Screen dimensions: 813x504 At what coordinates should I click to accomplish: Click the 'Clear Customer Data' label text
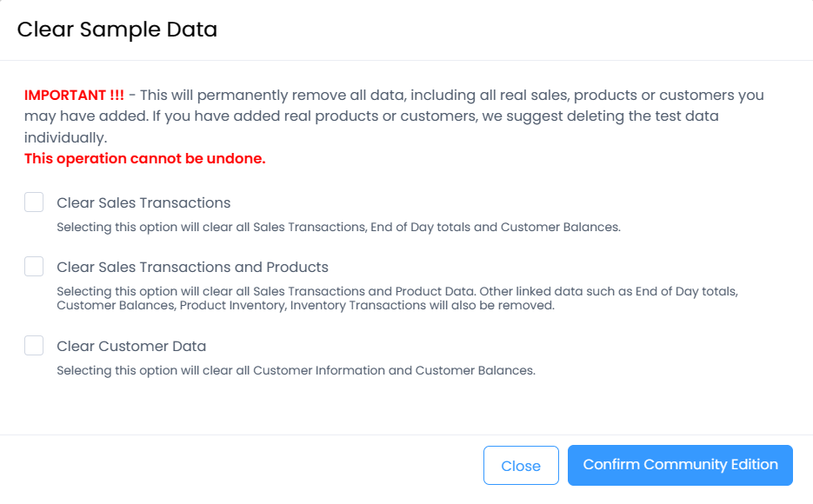[x=131, y=347]
